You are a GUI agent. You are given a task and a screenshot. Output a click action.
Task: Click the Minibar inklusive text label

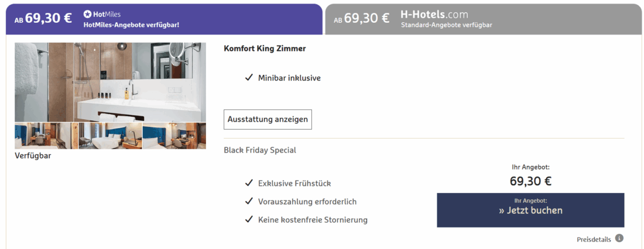click(x=289, y=78)
